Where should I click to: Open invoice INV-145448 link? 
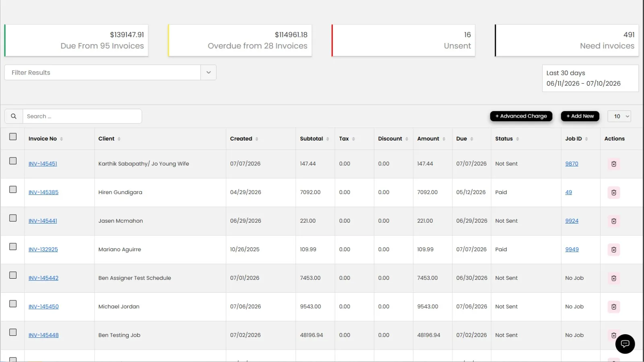[43, 335]
